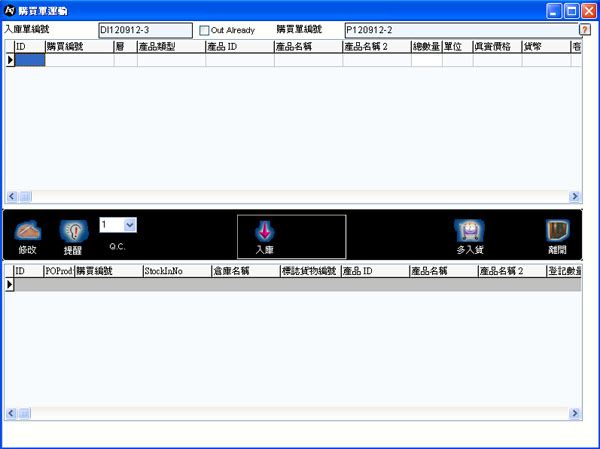This screenshot has height=449, width=600.
Task: Click lower grid's 購買編號 column header
Action: click(x=109, y=271)
